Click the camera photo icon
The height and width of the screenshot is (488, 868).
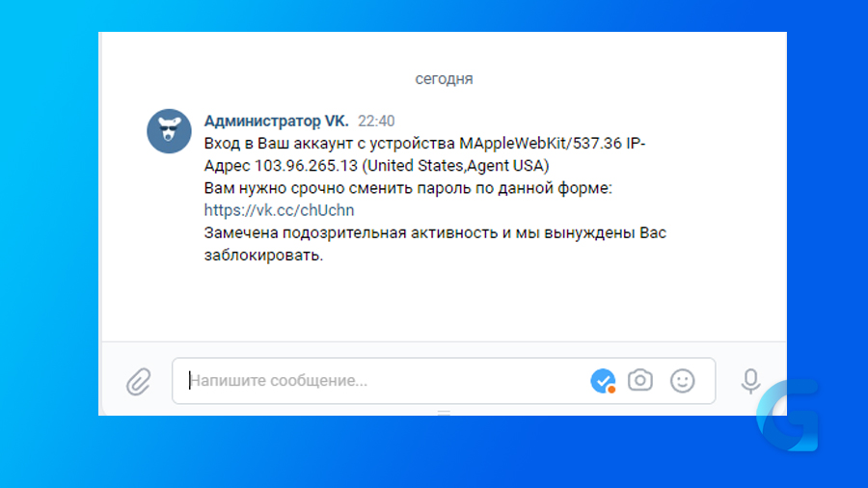coord(640,381)
